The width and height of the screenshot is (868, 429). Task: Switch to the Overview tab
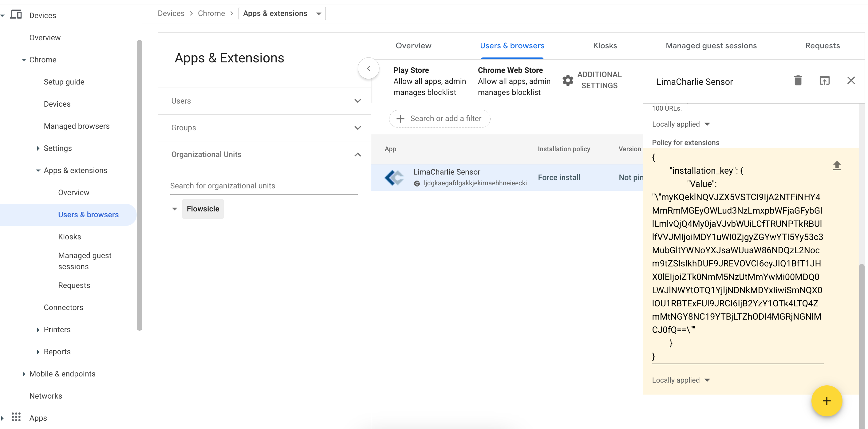[x=413, y=46]
